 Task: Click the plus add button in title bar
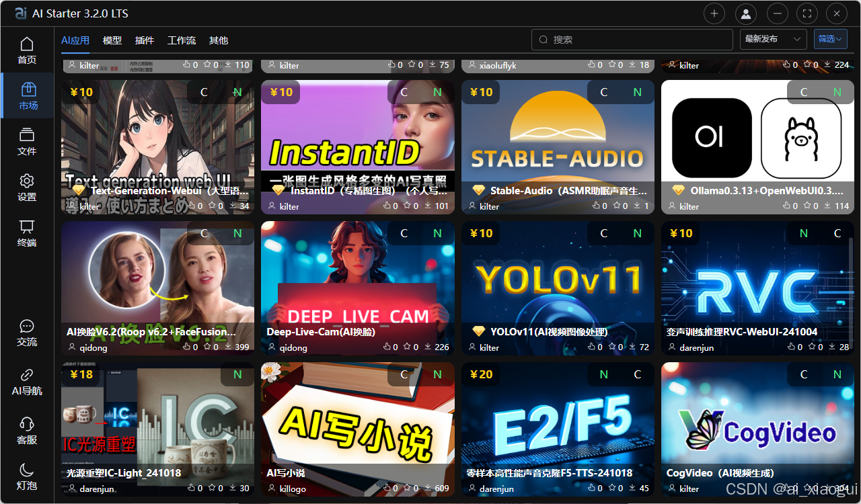coord(714,13)
